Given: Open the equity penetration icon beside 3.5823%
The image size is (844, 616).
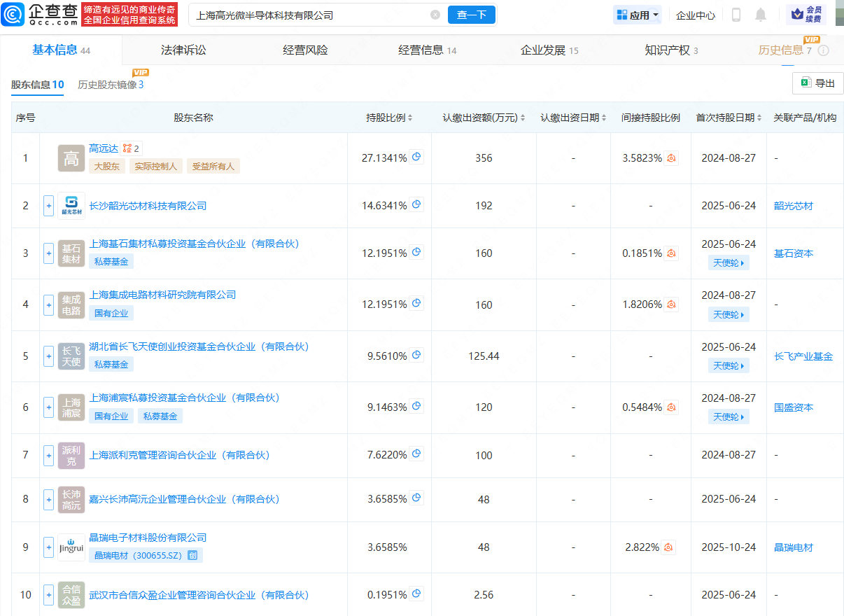Looking at the screenshot, I should coord(671,158).
